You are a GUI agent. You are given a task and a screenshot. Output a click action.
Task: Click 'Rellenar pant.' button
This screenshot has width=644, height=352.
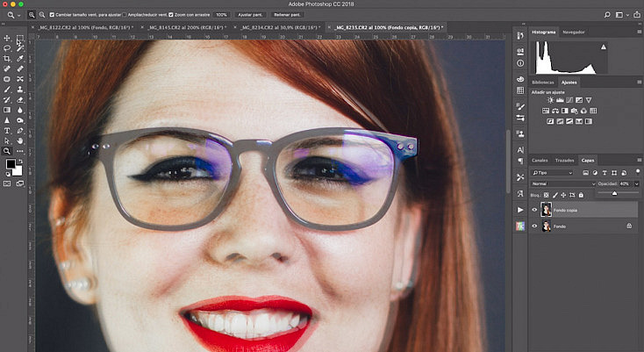point(288,15)
